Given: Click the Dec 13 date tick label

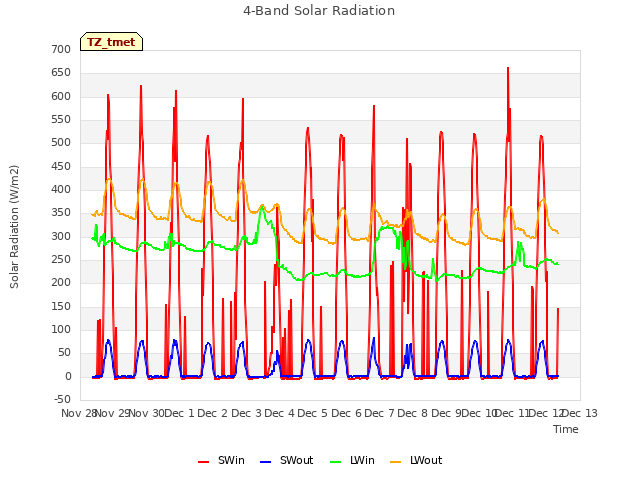Looking at the screenshot, I should click(580, 413).
